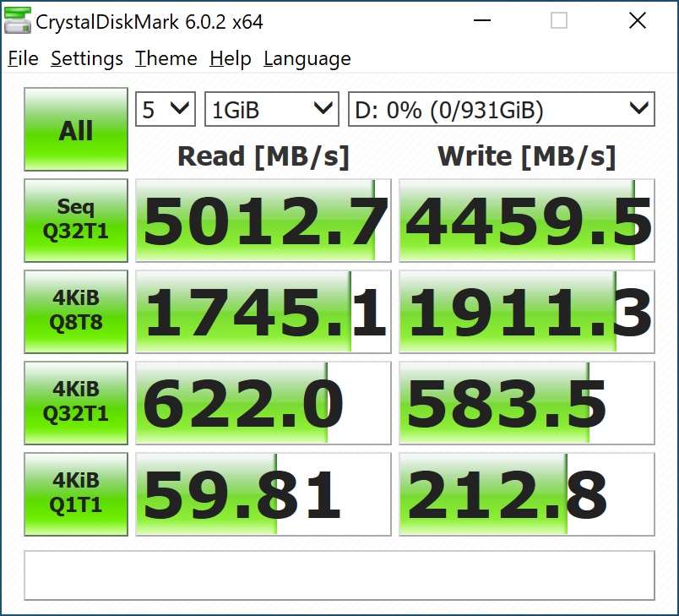Expand the test count dropdown showing 5

(x=166, y=109)
